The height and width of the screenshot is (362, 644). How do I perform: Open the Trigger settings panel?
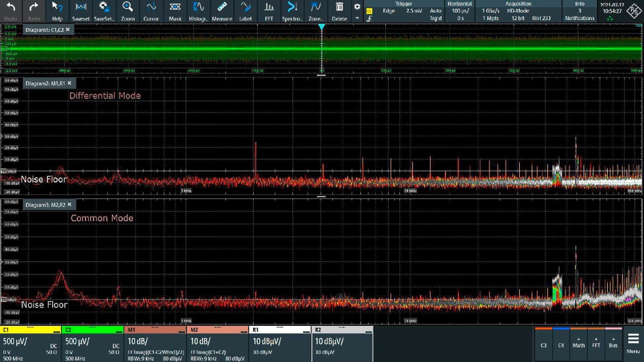404,11
